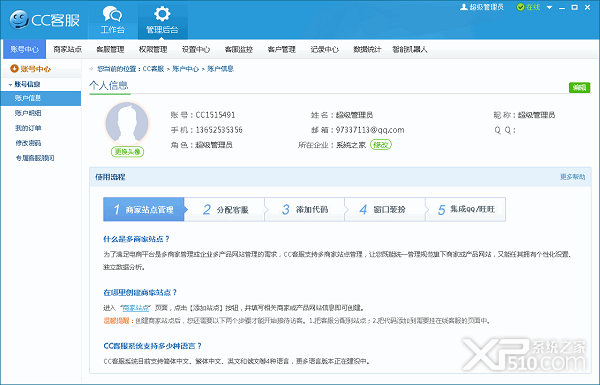
Task: Open the 数据统计 tab
Action: tap(367, 49)
